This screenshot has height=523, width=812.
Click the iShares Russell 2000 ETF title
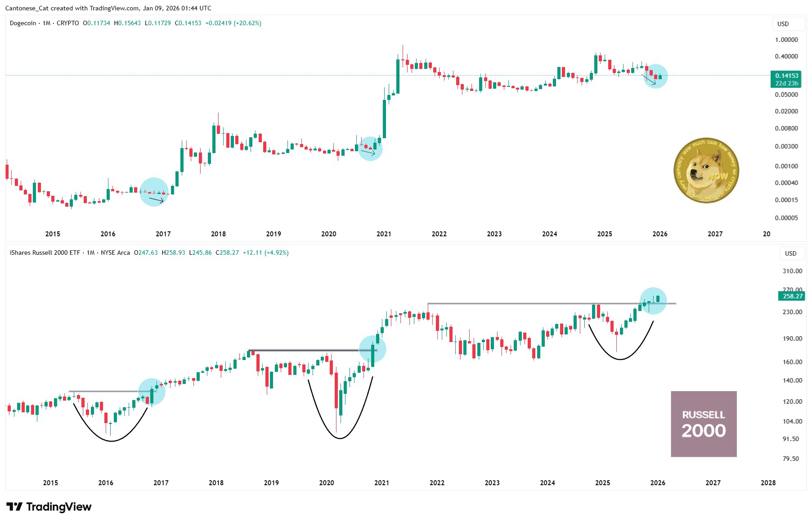[45, 252]
